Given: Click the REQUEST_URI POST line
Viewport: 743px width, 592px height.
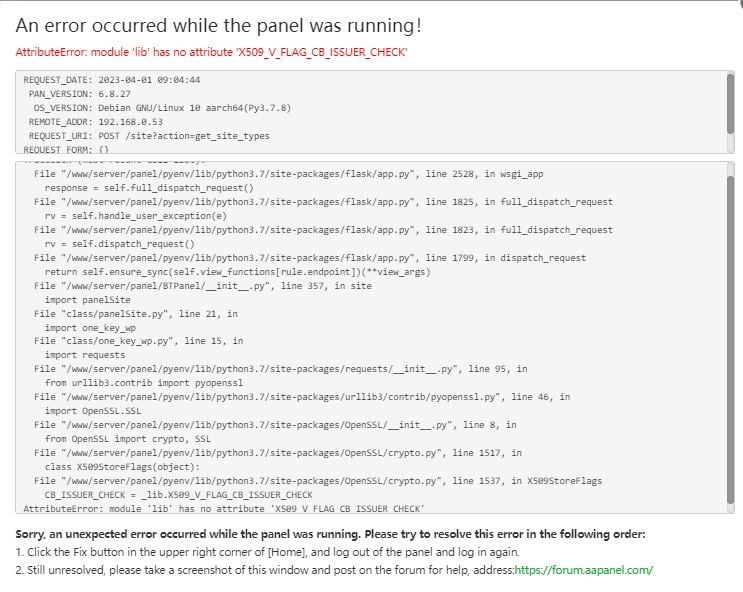Looking at the screenshot, I should click(x=148, y=136).
